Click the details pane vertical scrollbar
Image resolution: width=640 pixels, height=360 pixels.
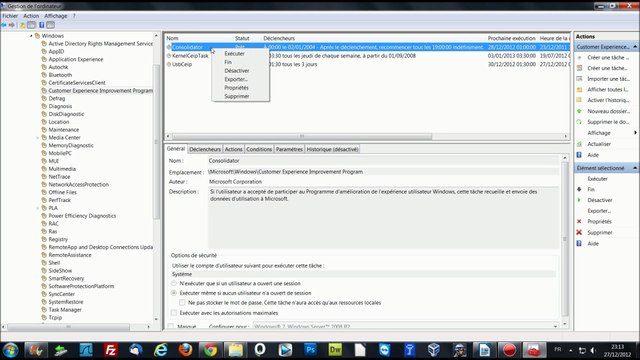tap(565, 239)
